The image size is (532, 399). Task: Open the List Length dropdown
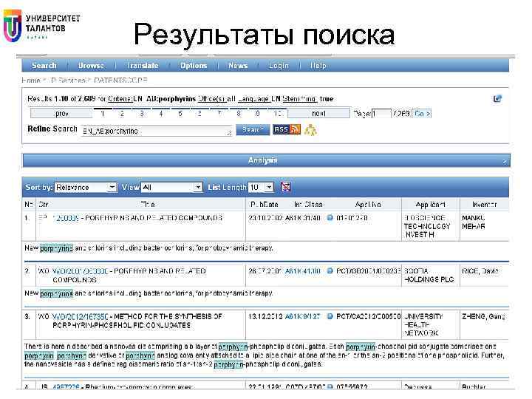coord(261,187)
